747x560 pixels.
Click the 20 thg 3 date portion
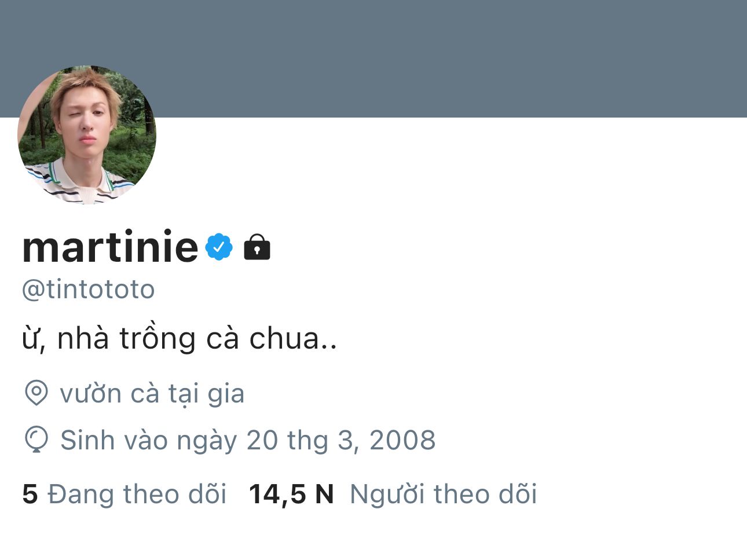[299, 440]
